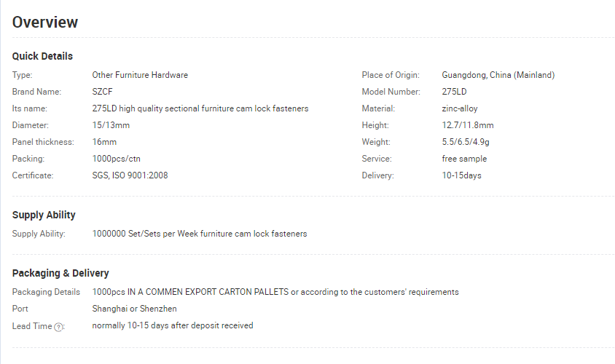This screenshot has width=615, height=364.
Task: Click the Supply Ability section heading
Action: (x=44, y=215)
